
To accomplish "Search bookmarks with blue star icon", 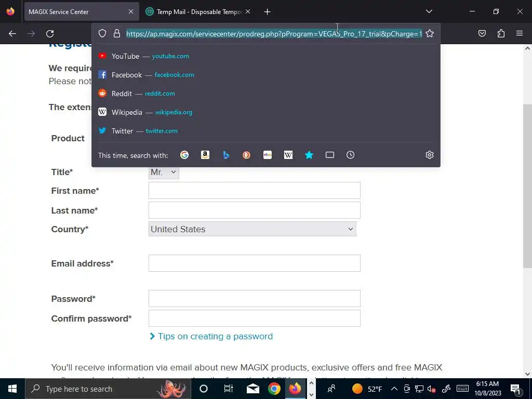I will click(309, 155).
